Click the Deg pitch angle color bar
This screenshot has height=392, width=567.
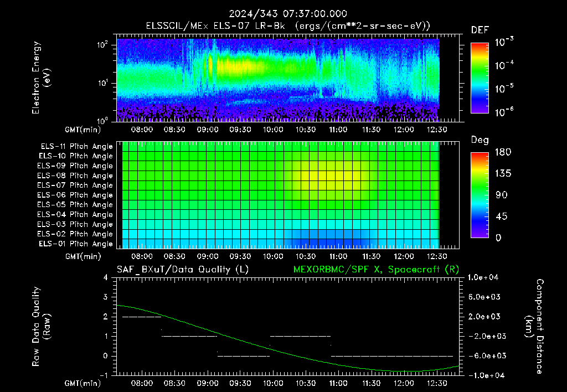pyautogui.click(x=480, y=195)
